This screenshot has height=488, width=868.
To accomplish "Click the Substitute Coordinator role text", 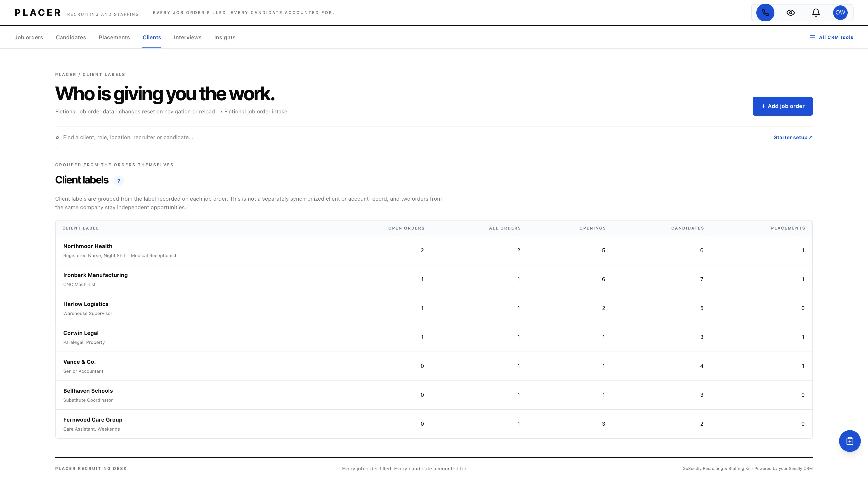I will point(88,400).
